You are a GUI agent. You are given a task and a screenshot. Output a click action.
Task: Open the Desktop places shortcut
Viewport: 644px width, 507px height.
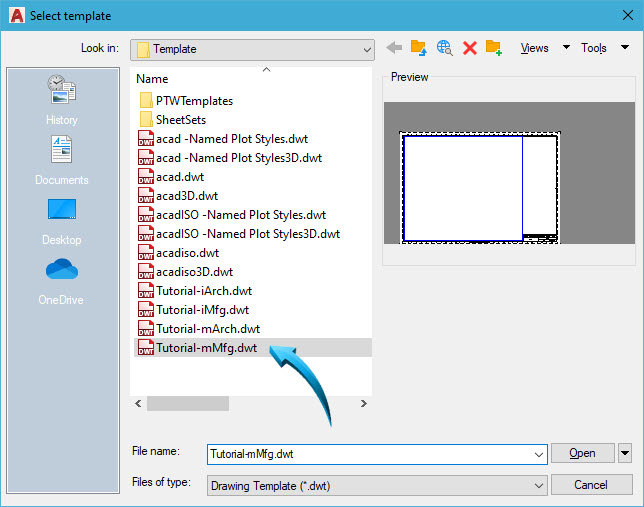[x=62, y=222]
